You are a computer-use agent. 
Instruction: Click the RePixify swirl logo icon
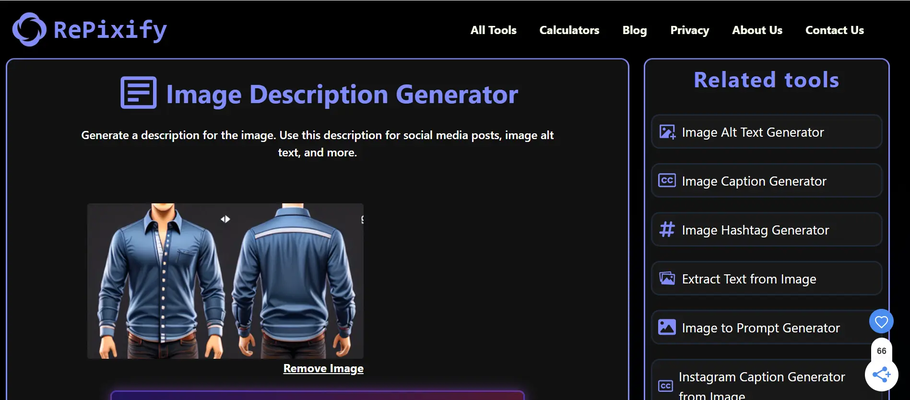[x=29, y=30]
